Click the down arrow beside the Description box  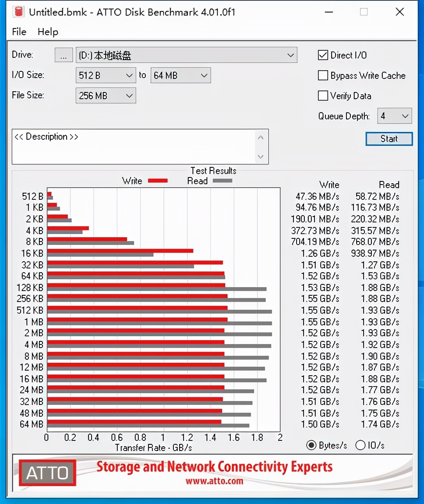click(260, 157)
